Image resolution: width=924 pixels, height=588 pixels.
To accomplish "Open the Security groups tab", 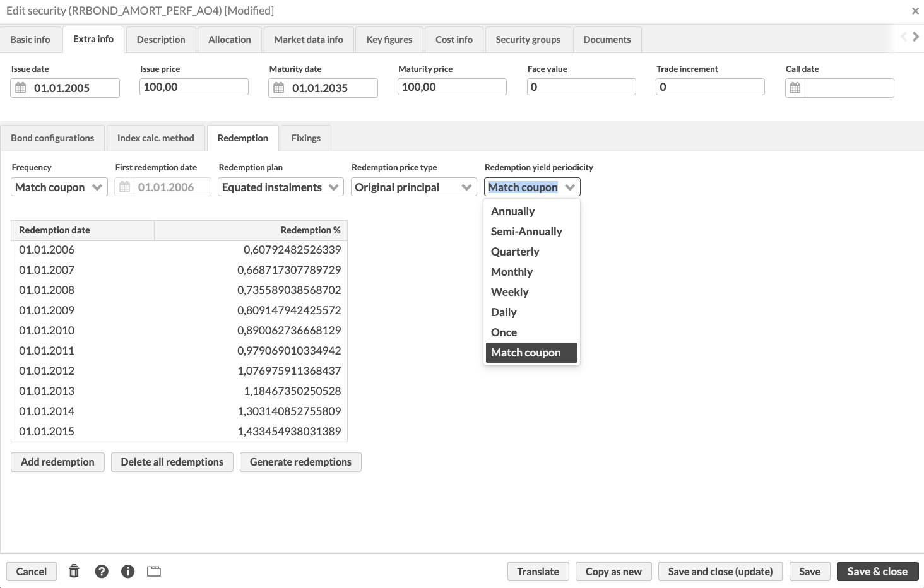I will [x=528, y=39].
